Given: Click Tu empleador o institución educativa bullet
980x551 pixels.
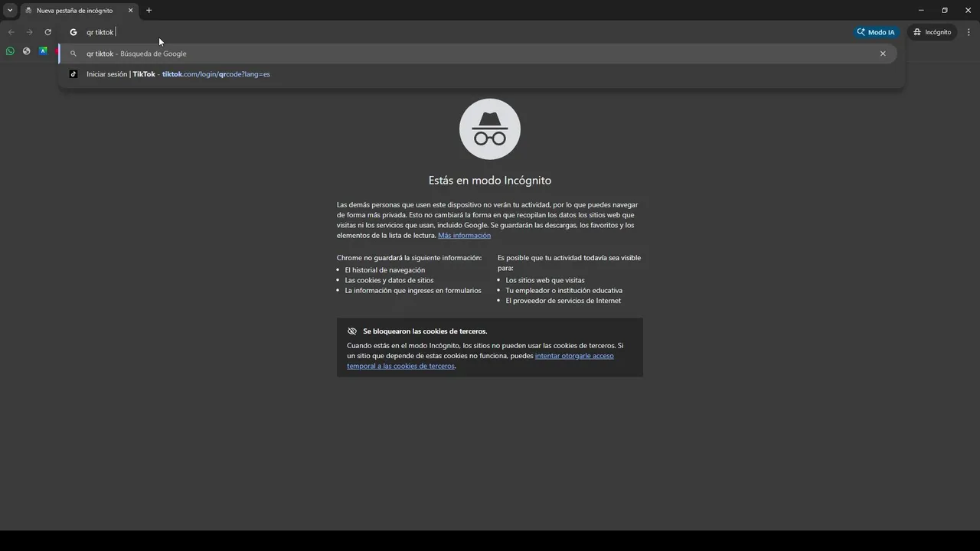Looking at the screenshot, I should [564, 291].
